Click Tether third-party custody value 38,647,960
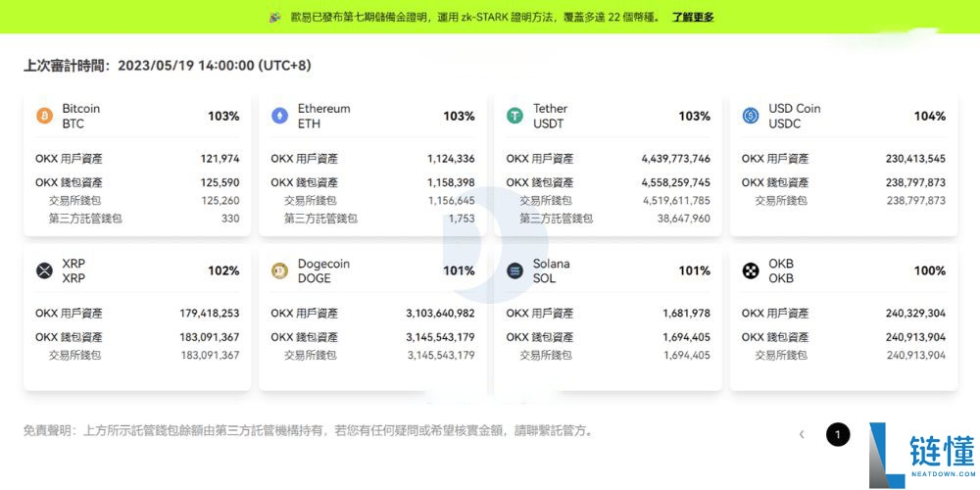980x490 pixels. (684, 219)
